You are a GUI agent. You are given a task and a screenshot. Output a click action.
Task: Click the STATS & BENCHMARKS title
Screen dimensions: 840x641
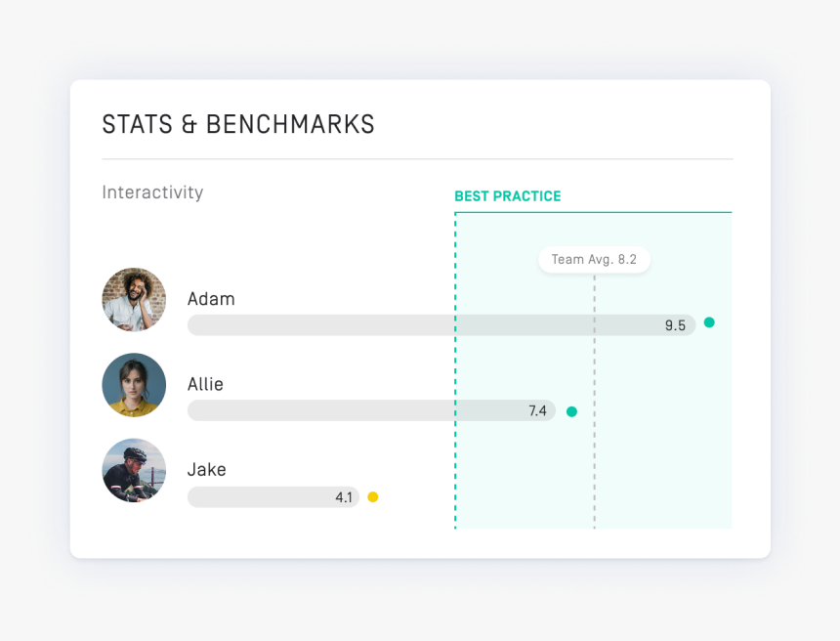238,125
